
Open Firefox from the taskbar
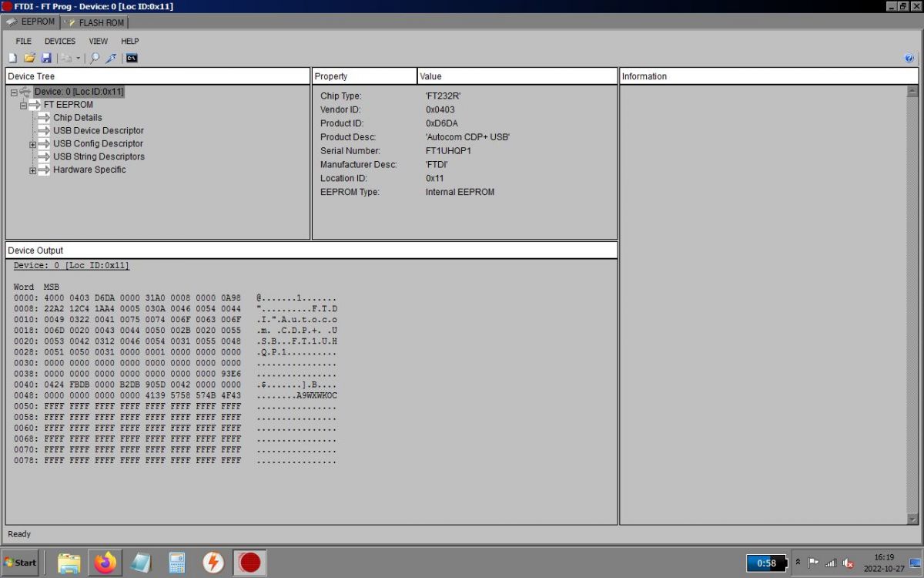[x=105, y=563]
